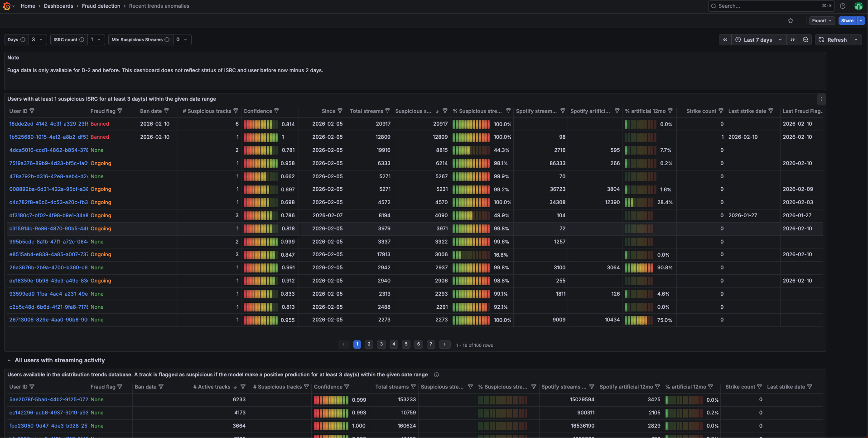
Task: Open Fraud detection from the breadcrumb
Action: [x=101, y=6]
